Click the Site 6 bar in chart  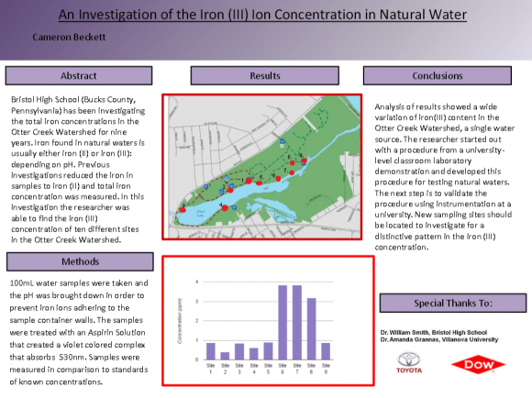click(x=283, y=323)
